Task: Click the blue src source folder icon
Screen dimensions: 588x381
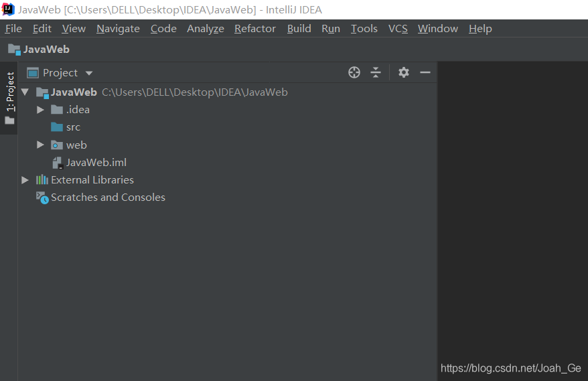Action: coord(57,127)
